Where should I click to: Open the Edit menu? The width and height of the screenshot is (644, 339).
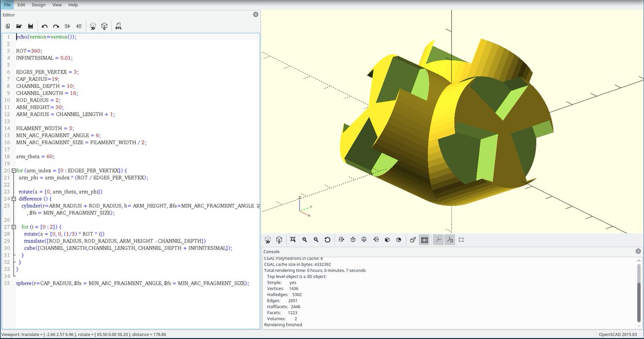21,5
